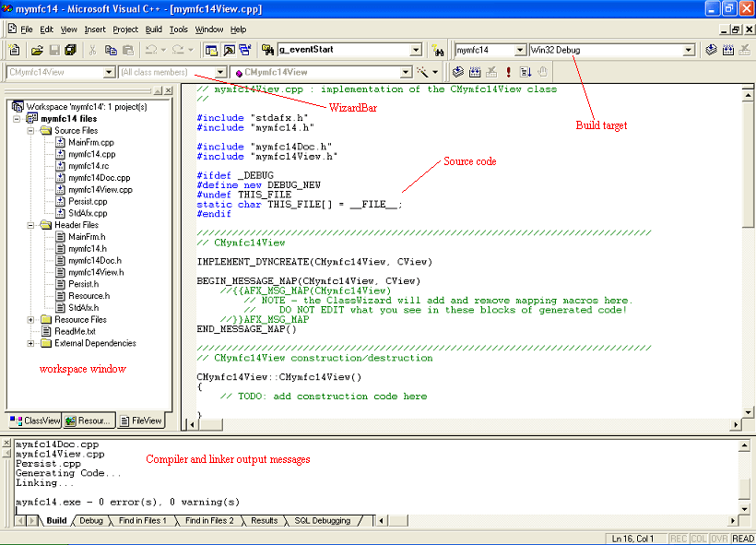Open the WizardBar Actions wand icon

pyautogui.click(x=422, y=71)
